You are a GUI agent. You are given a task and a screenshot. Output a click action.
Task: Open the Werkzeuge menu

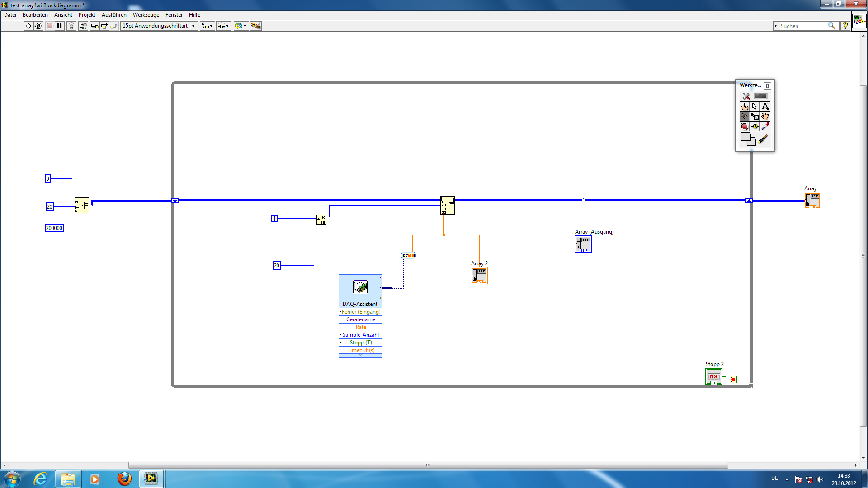pyautogui.click(x=146, y=15)
